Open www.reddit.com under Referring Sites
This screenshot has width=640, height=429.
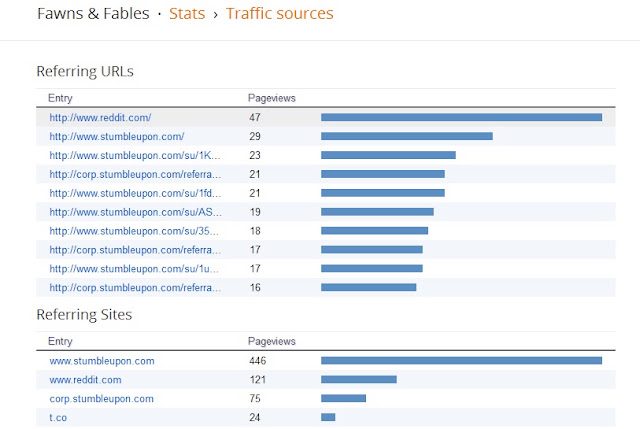click(85, 380)
